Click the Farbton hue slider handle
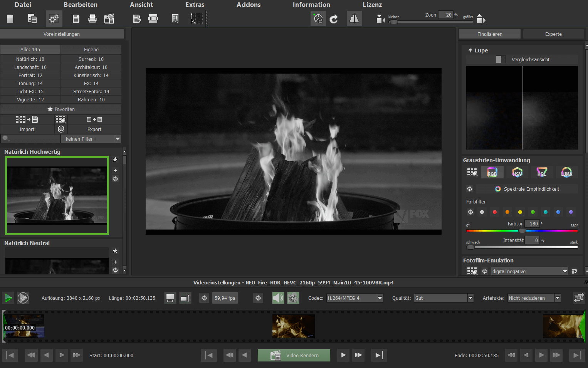Image resolution: width=588 pixels, height=368 pixels. (x=522, y=230)
